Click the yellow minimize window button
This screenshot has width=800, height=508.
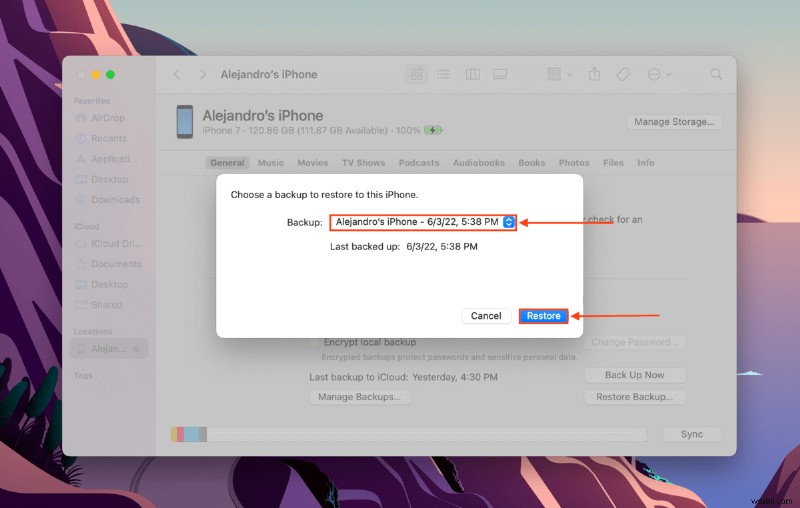point(95,74)
